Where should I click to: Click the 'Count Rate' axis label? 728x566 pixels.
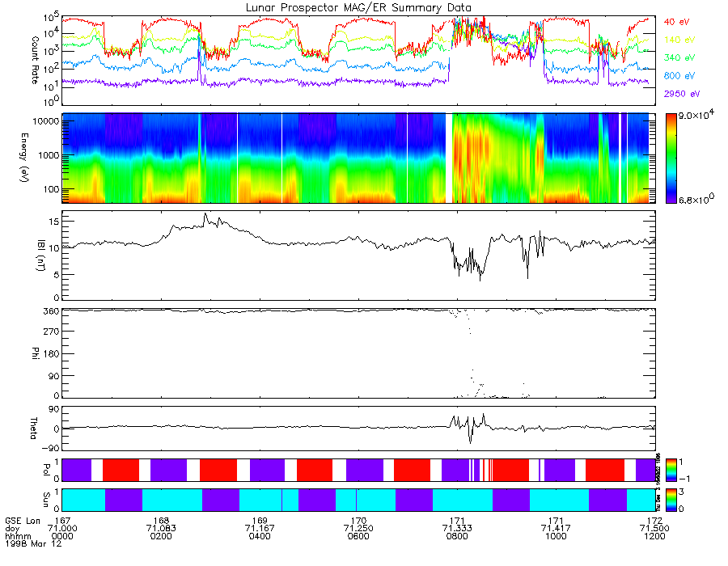35,61
